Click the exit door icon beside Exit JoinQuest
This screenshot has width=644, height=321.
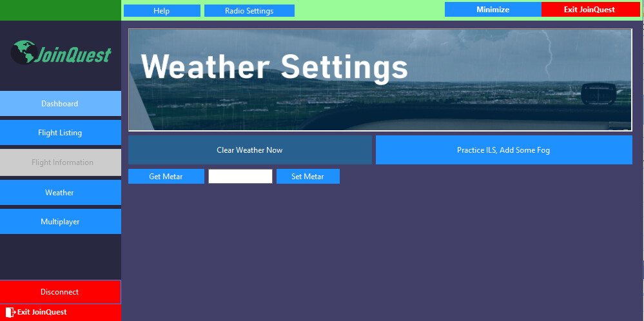click(x=10, y=312)
